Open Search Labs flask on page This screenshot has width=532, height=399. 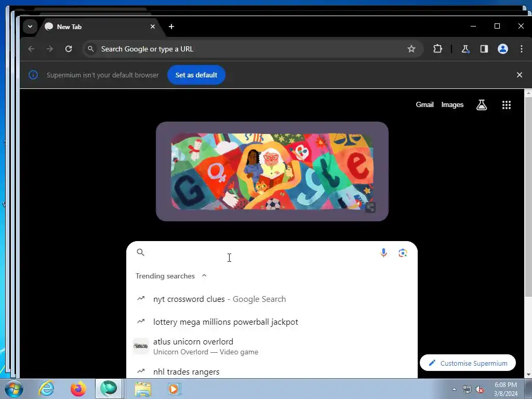482,105
